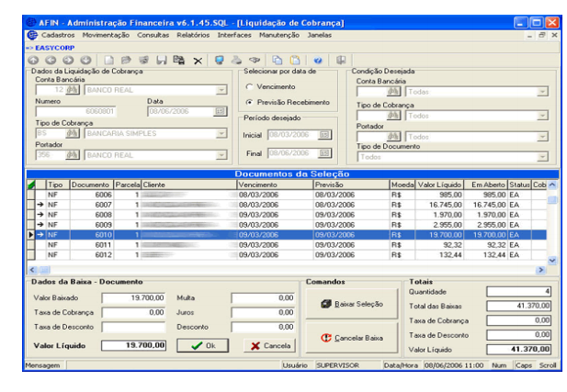
Task: Click the Baixar Seleção button
Action: tap(353, 303)
